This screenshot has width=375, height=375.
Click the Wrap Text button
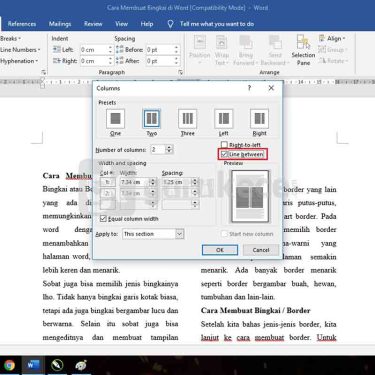click(222, 50)
